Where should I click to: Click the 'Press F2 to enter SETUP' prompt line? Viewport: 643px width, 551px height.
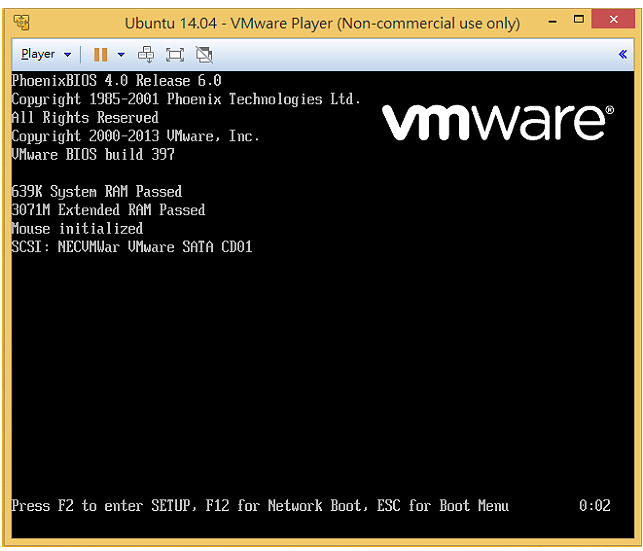[260, 505]
